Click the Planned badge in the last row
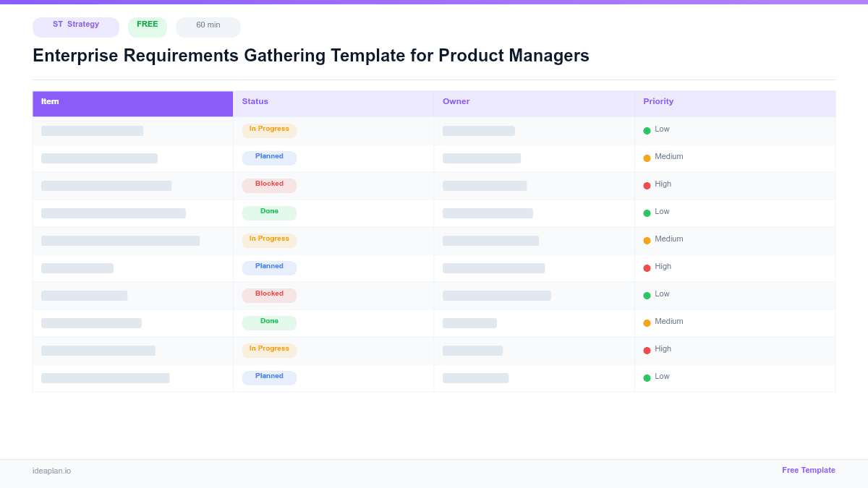This screenshot has width=868, height=488. pos(269,377)
